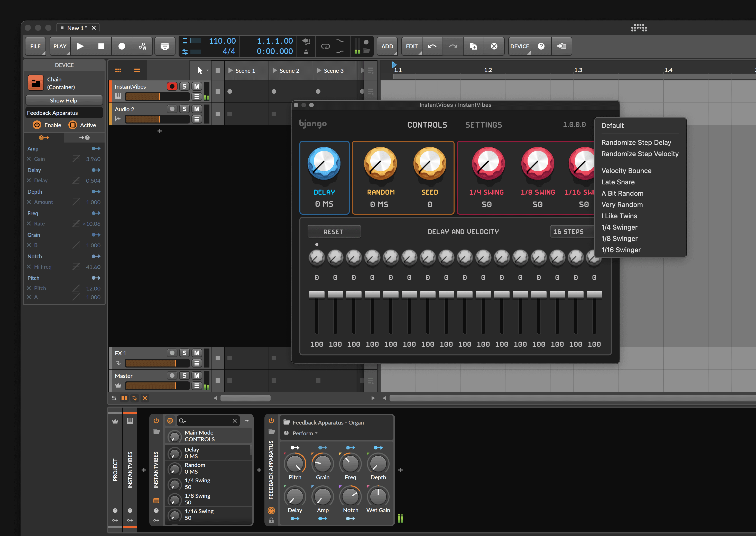The height and width of the screenshot is (536, 756).
Task: Disarm record on the InstantVibes track
Action: pyautogui.click(x=172, y=87)
